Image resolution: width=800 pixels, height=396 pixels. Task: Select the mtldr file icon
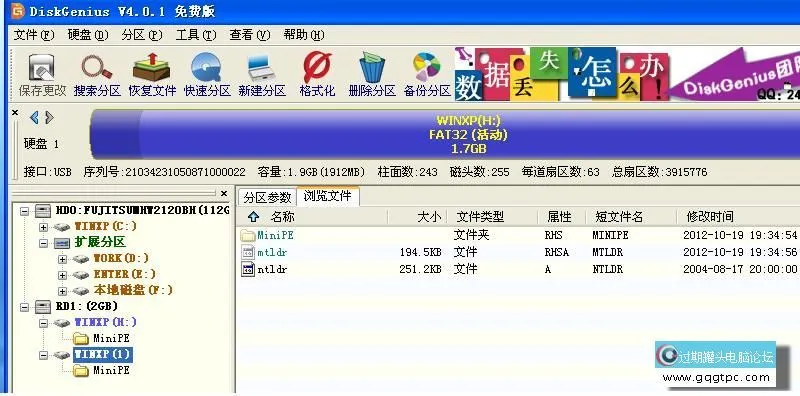pos(248,252)
